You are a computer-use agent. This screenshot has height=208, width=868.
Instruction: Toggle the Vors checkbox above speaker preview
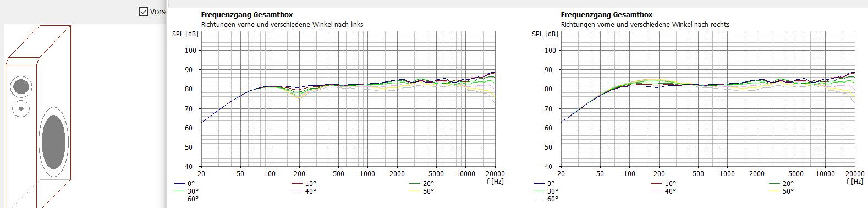click(144, 11)
